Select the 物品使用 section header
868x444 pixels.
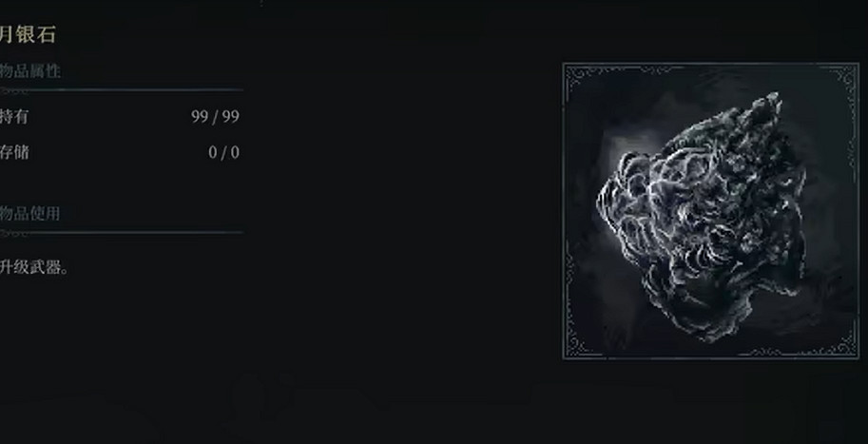(x=29, y=214)
